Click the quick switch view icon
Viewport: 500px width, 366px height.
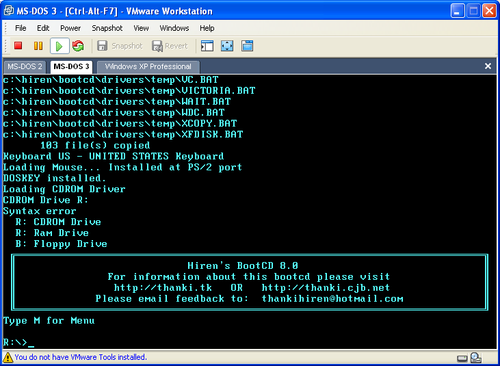(247, 46)
